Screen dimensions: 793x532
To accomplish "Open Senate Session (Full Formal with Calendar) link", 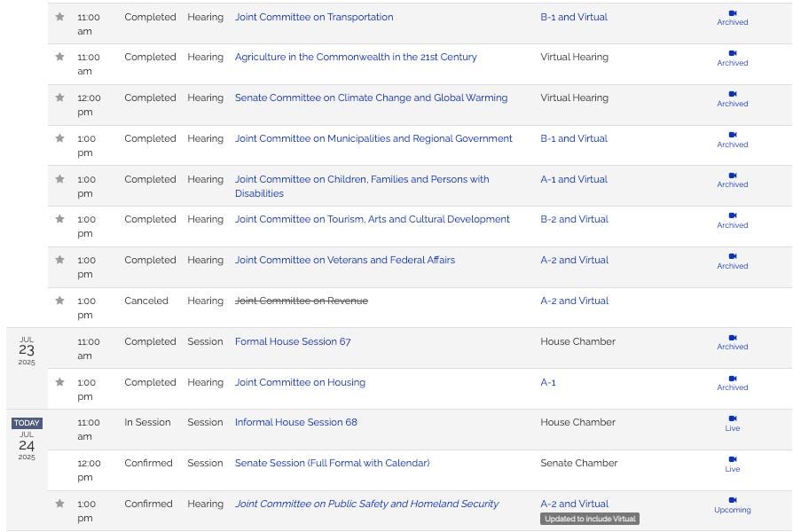I will (333, 463).
